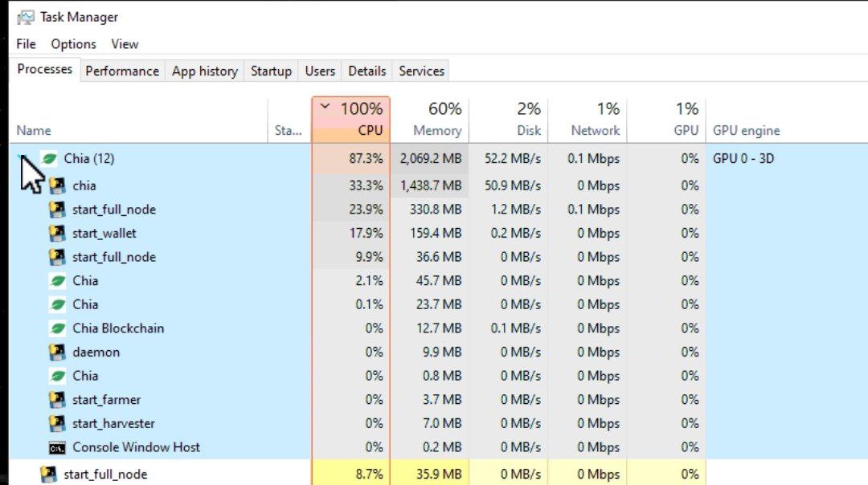The height and width of the screenshot is (485, 868).
Task: Open the Options menu
Action: coord(74,44)
